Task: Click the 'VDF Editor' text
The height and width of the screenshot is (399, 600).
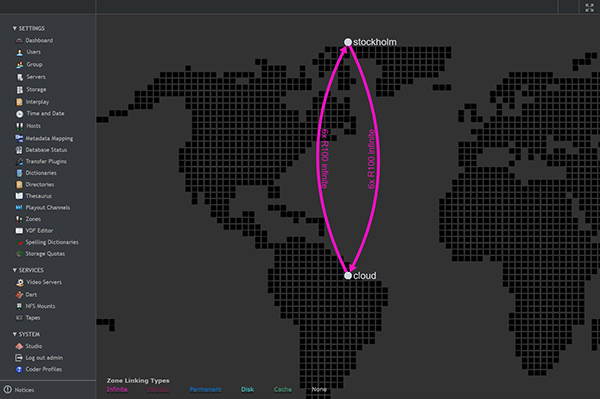Action: tap(39, 231)
